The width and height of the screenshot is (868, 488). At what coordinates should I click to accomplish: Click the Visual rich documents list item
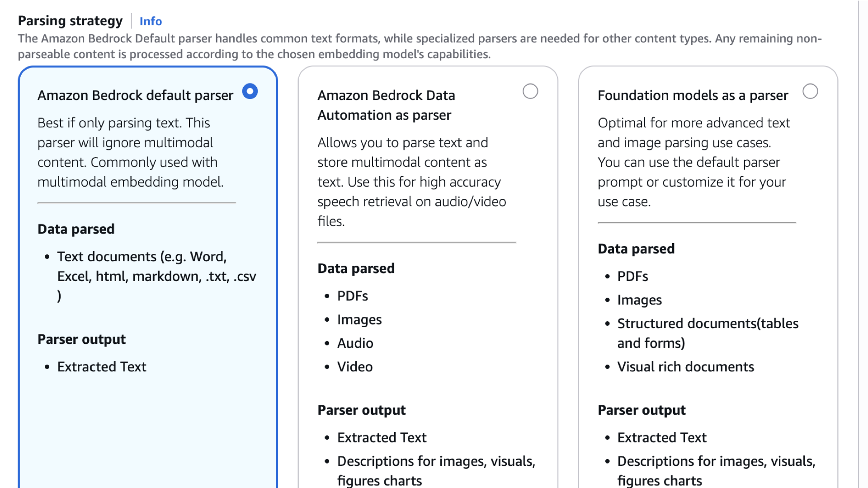click(685, 366)
